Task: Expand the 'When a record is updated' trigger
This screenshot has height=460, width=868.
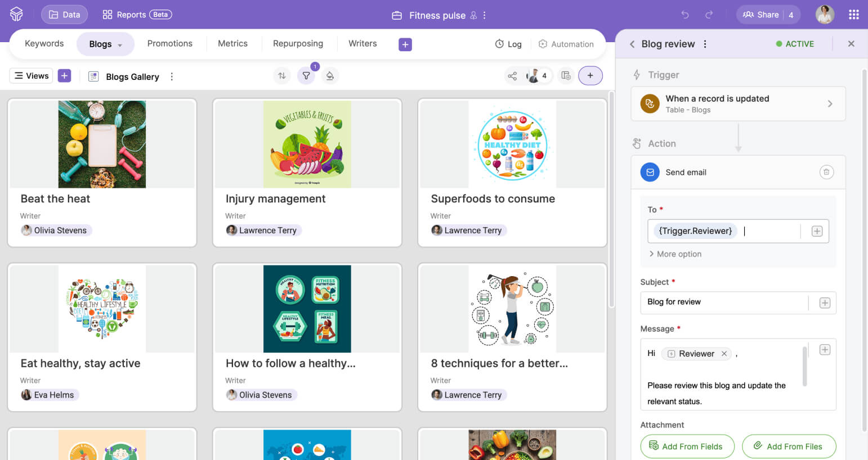Action: 739,103
